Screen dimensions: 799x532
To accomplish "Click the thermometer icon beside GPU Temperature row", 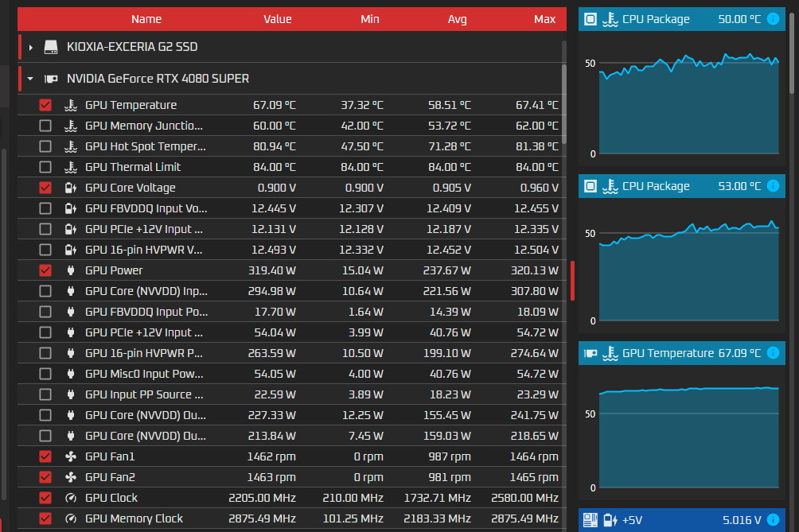I will [x=71, y=106].
